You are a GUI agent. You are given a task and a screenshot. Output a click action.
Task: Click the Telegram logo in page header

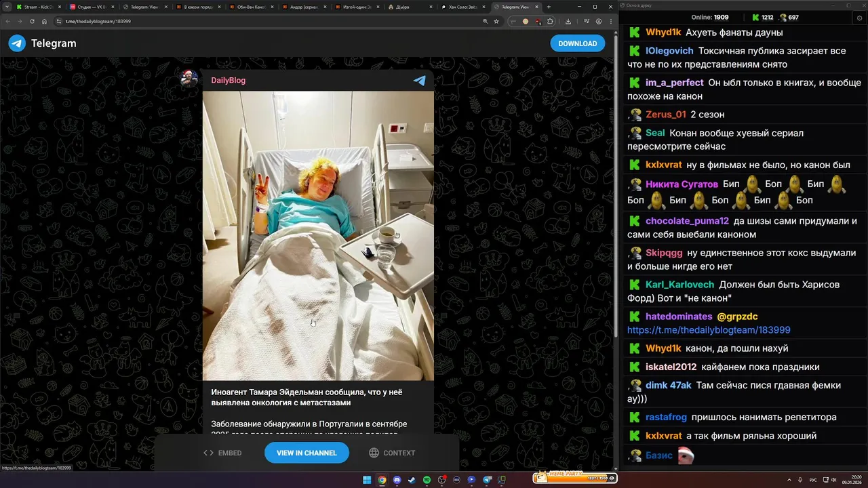coord(42,43)
